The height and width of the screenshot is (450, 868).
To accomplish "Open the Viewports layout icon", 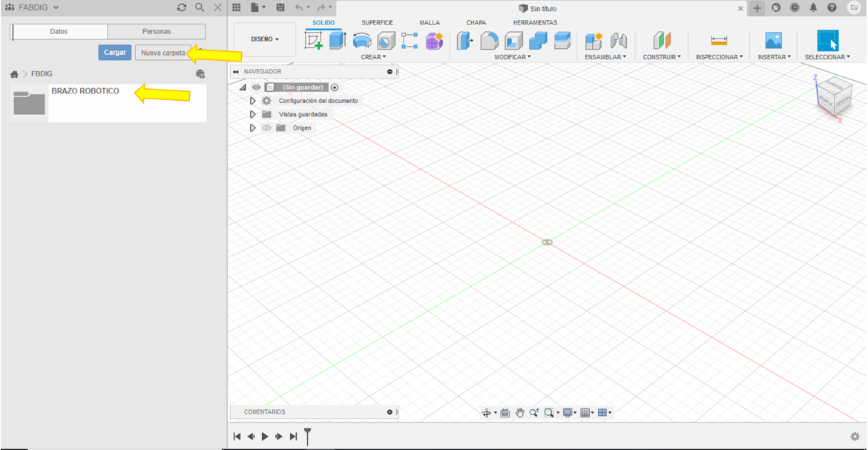I will [602, 413].
